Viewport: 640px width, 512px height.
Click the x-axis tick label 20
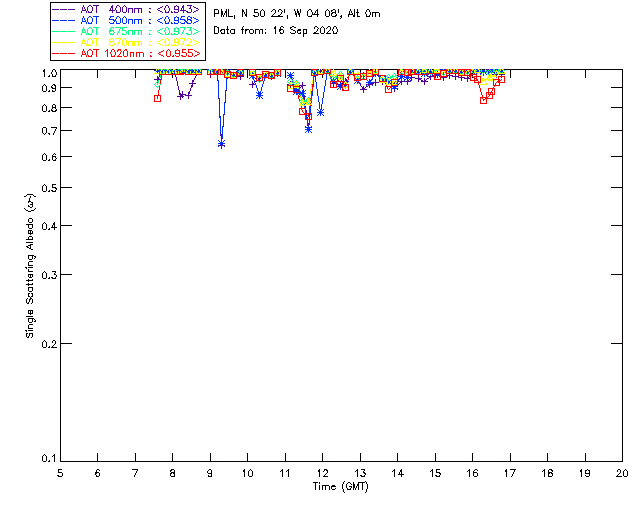pos(622,473)
